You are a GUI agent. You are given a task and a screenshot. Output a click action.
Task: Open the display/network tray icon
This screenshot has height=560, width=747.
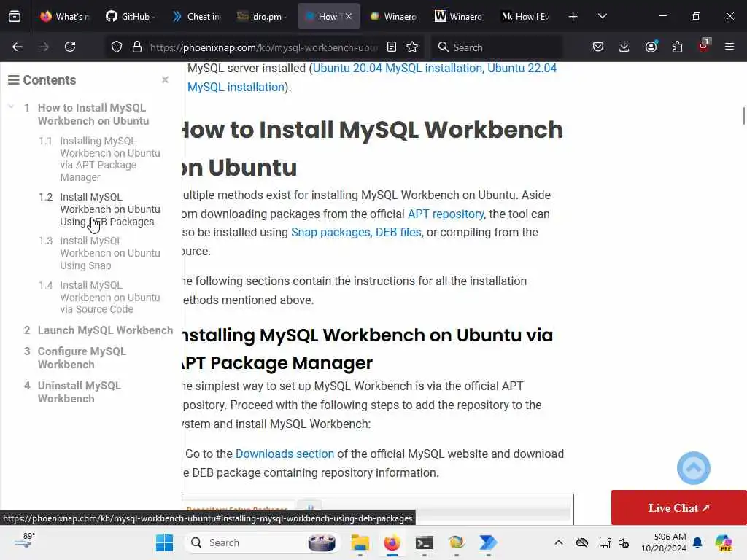click(605, 542)
